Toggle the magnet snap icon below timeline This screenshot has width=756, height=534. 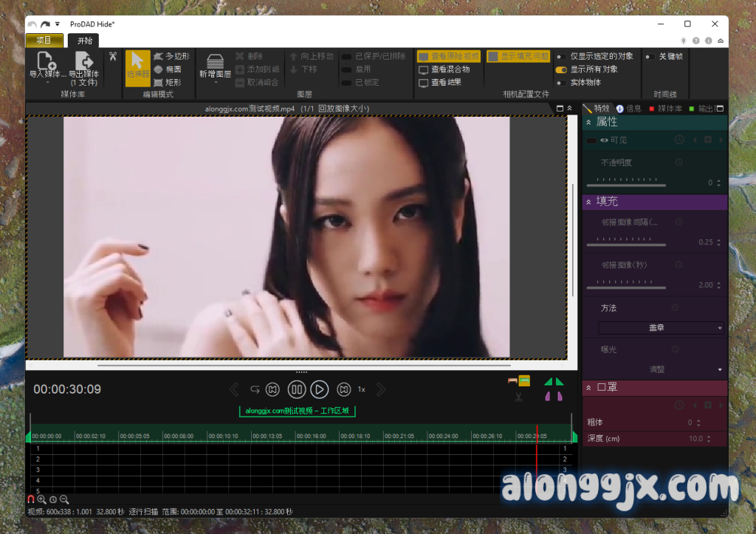tap(31, 499)
